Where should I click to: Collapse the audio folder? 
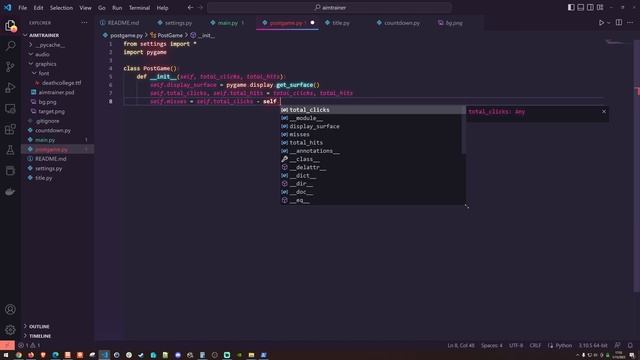[42, 54]
